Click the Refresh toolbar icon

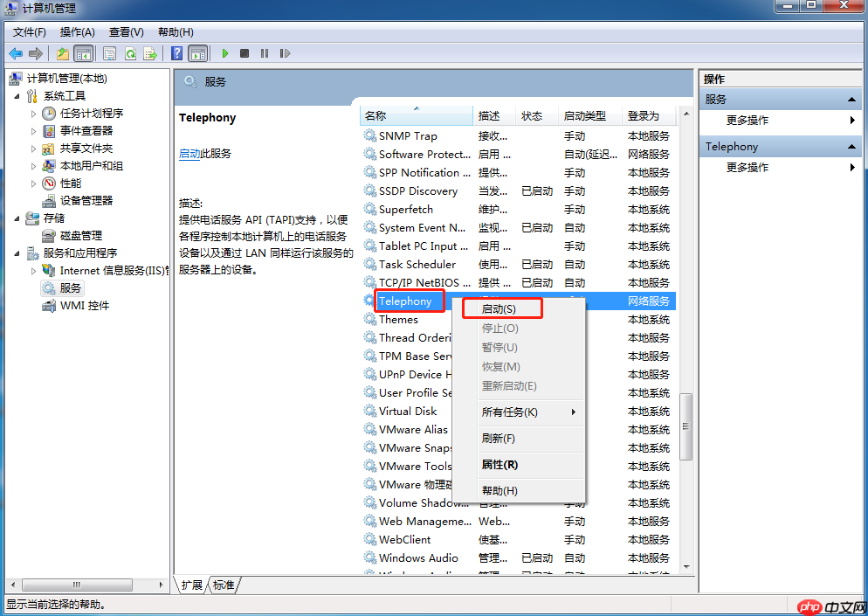coord(132,53)
